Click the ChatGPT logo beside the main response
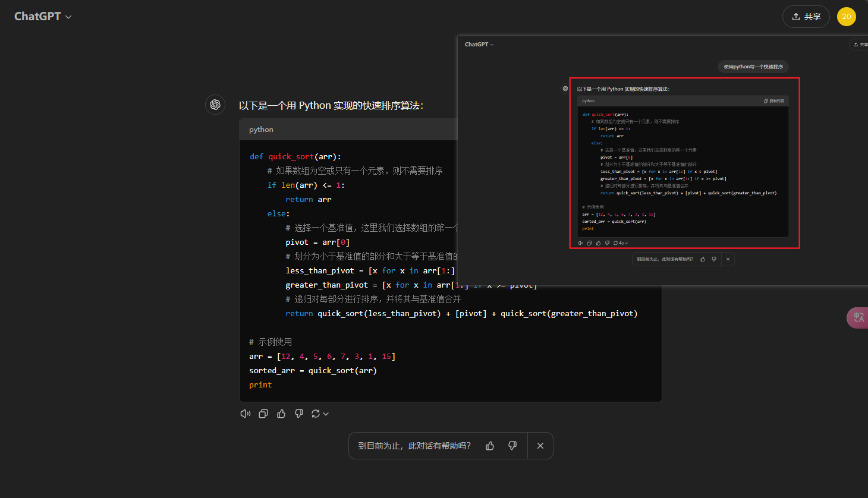The image size is (868, 498). click(215, 105)
